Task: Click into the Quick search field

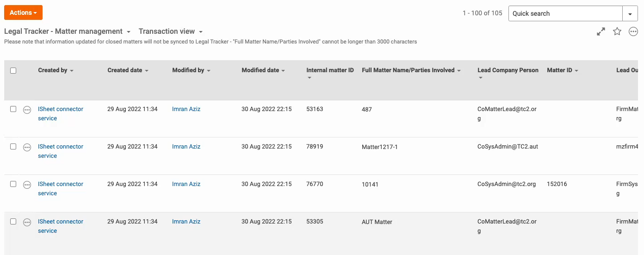Action: click(565, 13)
